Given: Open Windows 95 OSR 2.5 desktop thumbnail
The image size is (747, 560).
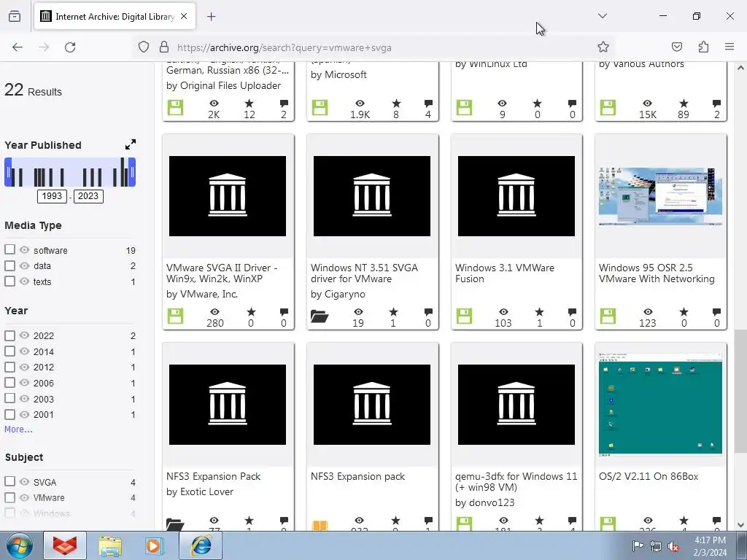Looking at the screenshot, I should coord(660,196).
